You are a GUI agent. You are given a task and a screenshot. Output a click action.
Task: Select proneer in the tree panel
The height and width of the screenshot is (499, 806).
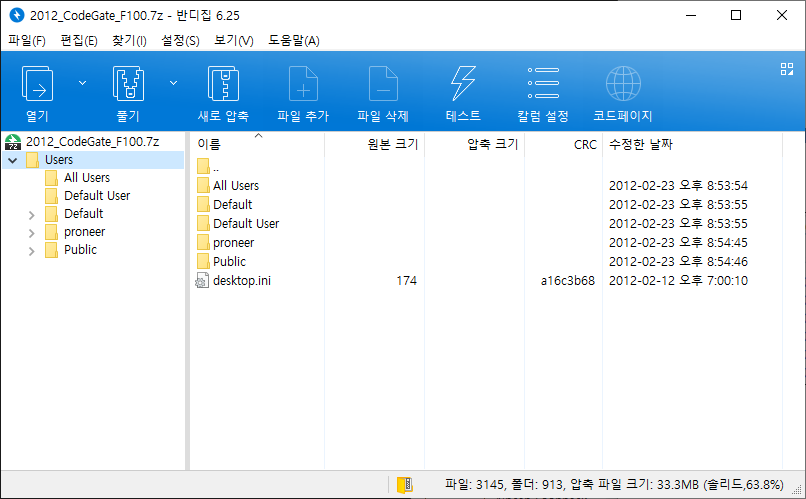[x=84, y=232]
